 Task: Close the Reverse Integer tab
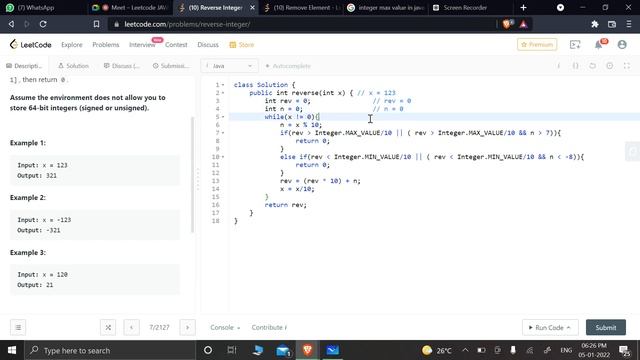tap(252, 7)
